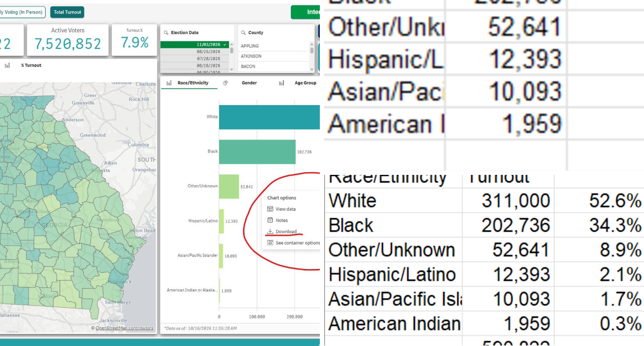This screenshot has width=644, height=346.
Task: Select the 34.3% cell in the spreadsheet
Action: point(599,225)
